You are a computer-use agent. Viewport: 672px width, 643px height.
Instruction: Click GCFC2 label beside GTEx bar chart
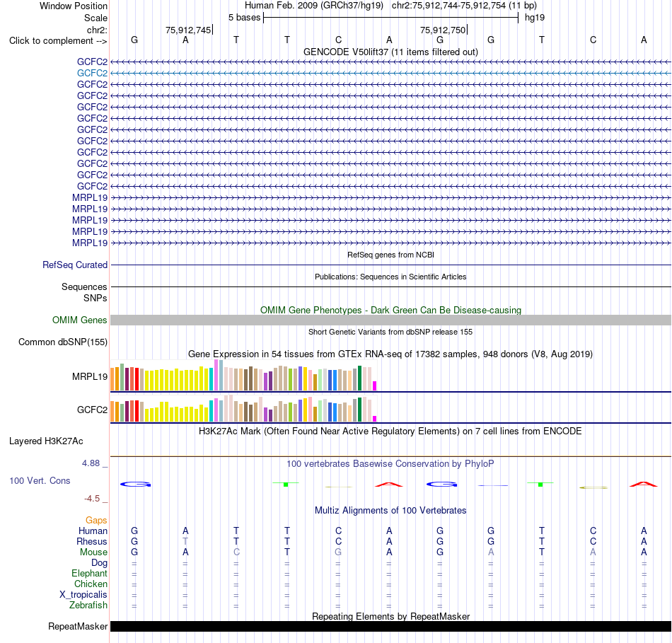point(92,410)
